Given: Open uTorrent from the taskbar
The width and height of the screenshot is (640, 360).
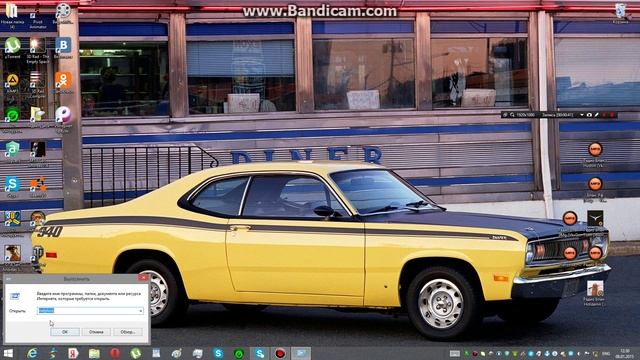Looking at the screenshot, I should pyautogui.click(x=136, y=353).
